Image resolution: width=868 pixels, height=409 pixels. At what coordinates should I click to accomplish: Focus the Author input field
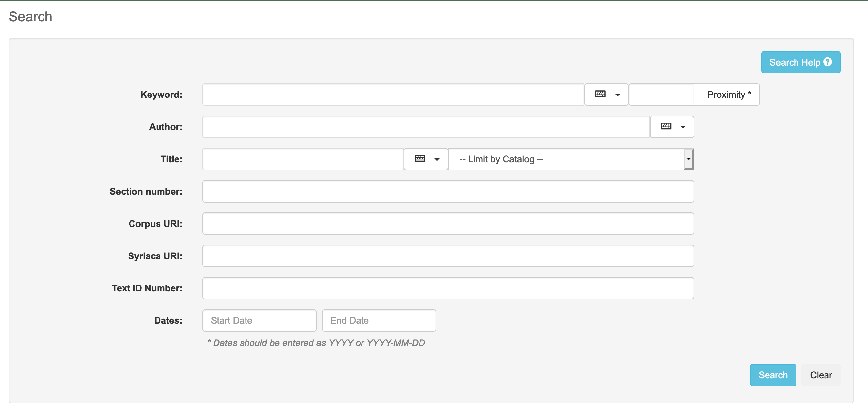425,127
